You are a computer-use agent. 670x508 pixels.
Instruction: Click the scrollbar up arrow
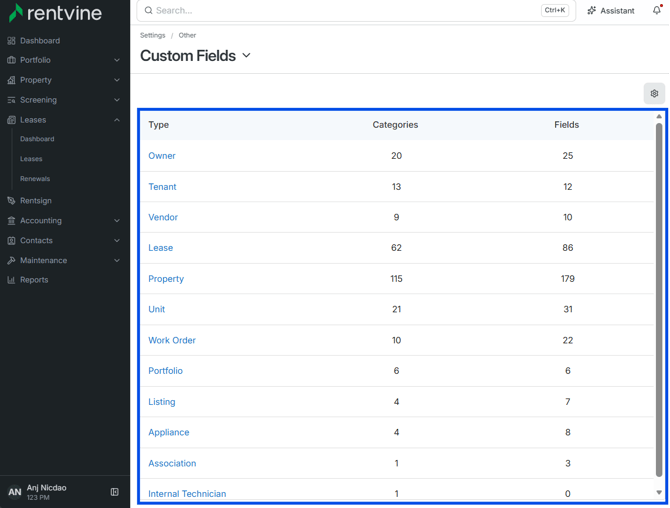click(659, 116)
